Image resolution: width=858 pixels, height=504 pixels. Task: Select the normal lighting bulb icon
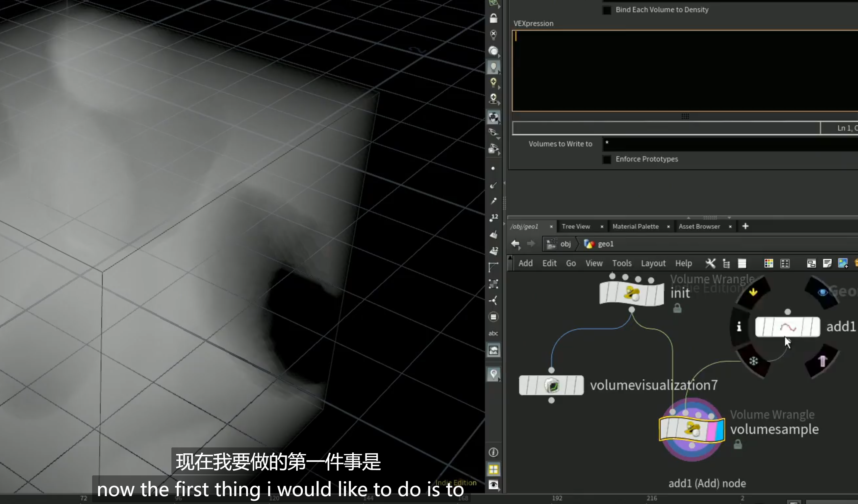(493, 67)
